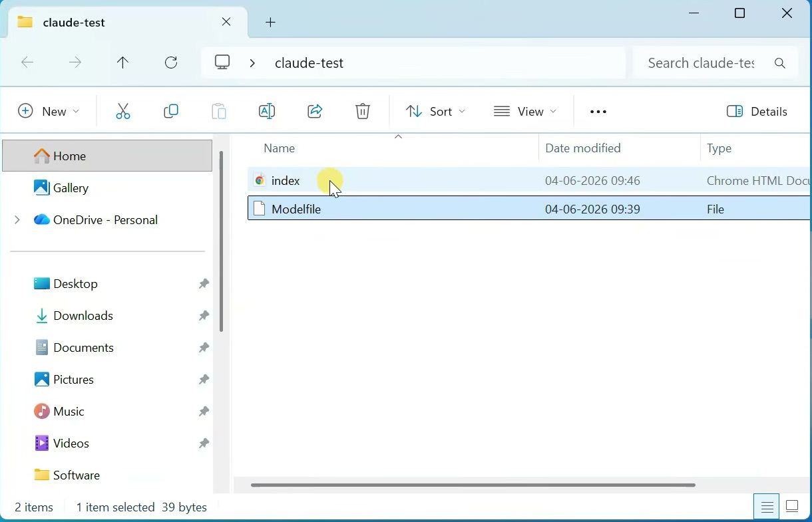The width and height of the screenshot is (812, 522).
Task: Select the index file name
Action: (x=286, y=181)
